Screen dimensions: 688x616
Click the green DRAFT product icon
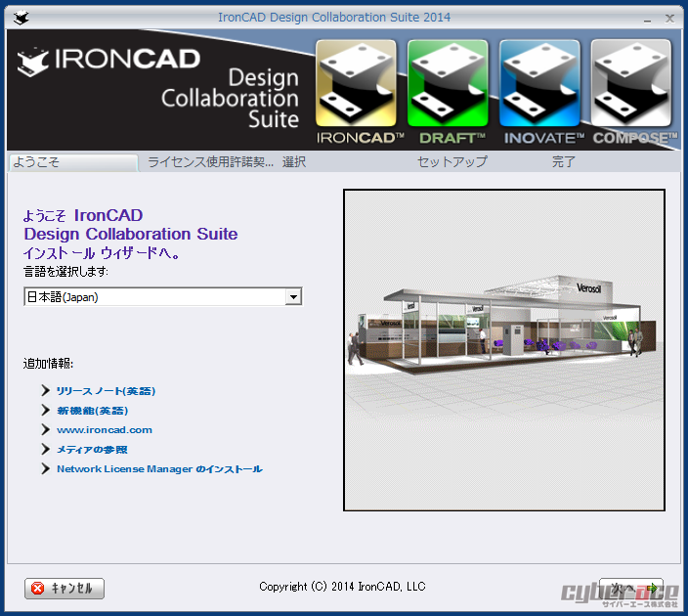[x=448, y=83]
